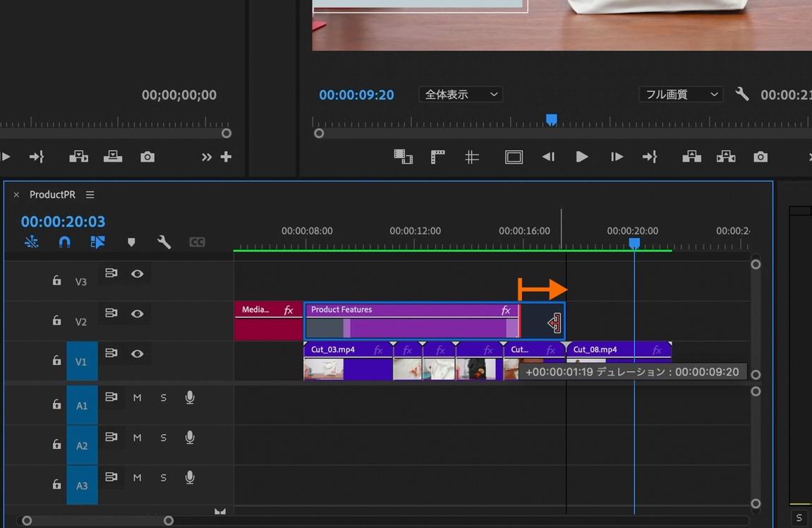Enable voice-over record on A1
The image size is (812, 528).
[x=190, y=397]
